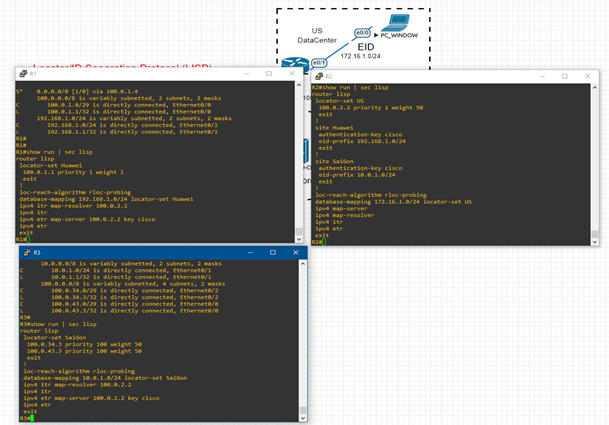Click 'database-mapping 172.16.1.0/24' line in R2
Screen dimensions: 609x425
tap(393, 202)
